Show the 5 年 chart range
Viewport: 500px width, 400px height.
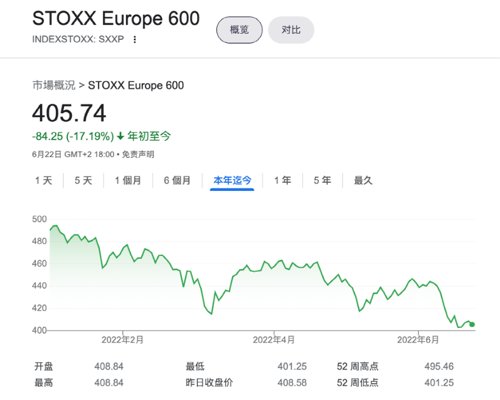click(x=322, y=180)
